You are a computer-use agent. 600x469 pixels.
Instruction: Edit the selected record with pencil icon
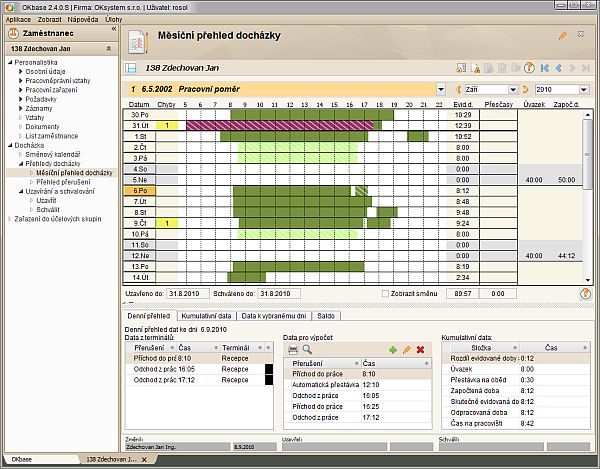tap(406, 350)
